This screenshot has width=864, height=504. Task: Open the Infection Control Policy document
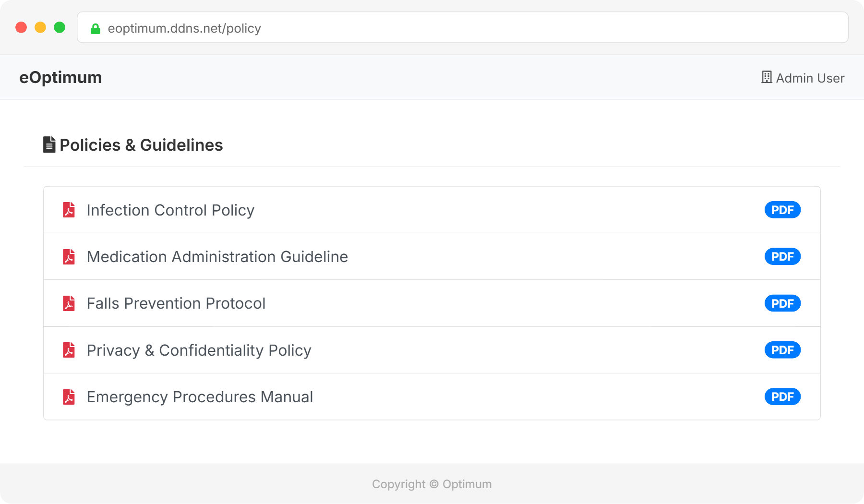pos(170,210)
